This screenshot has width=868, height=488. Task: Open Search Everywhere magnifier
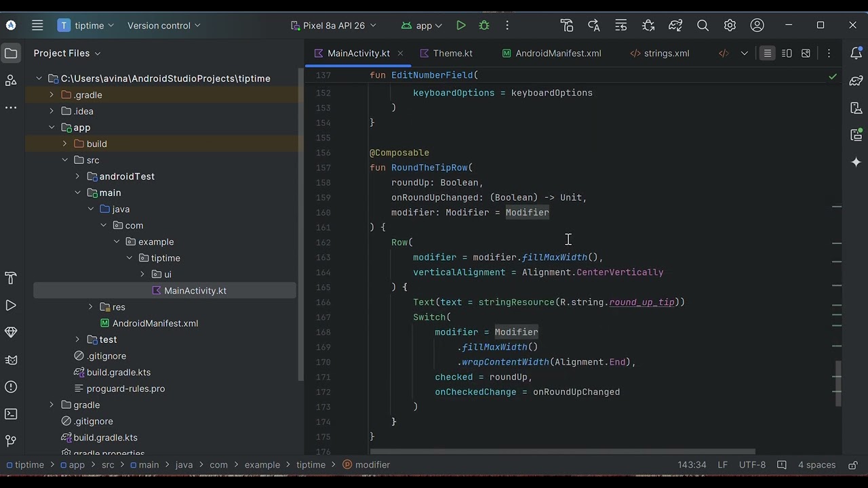tap(703, 26)
